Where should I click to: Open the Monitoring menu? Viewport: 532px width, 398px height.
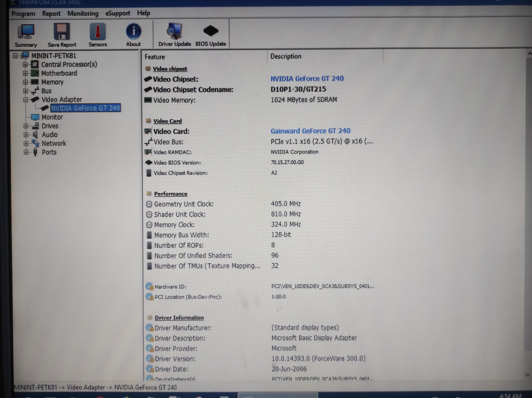tap(82, 13)
